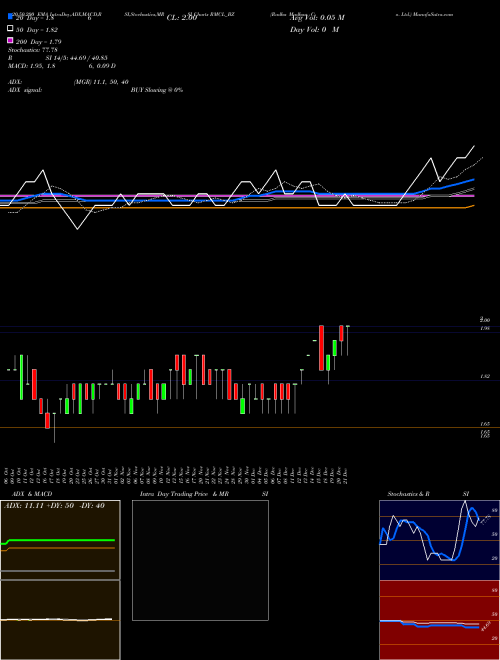This screenshot has width=500, height=660.
Task: Click the blue stochastics oscillator chart panel
Action: tap(439, 540)
